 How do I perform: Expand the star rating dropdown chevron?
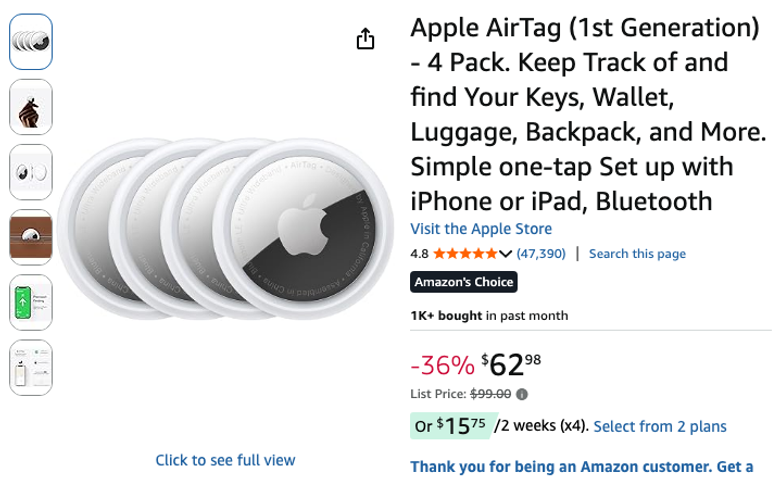click(505, 254)
